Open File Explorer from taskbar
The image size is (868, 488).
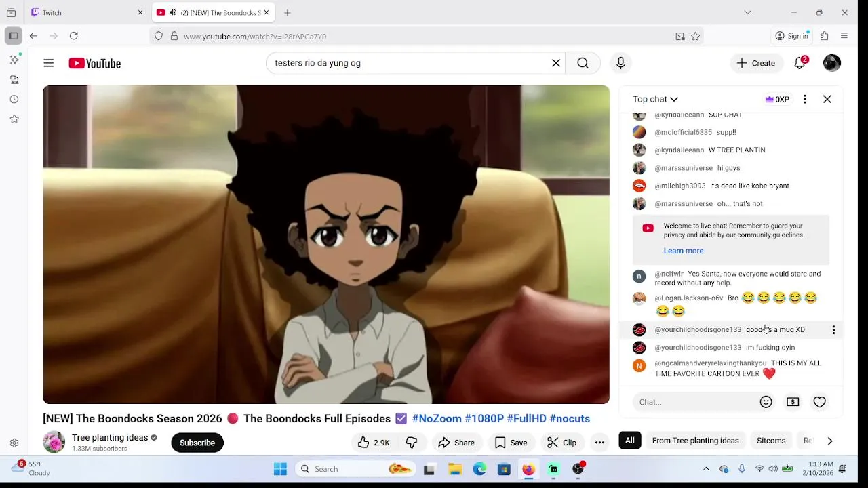455,469
